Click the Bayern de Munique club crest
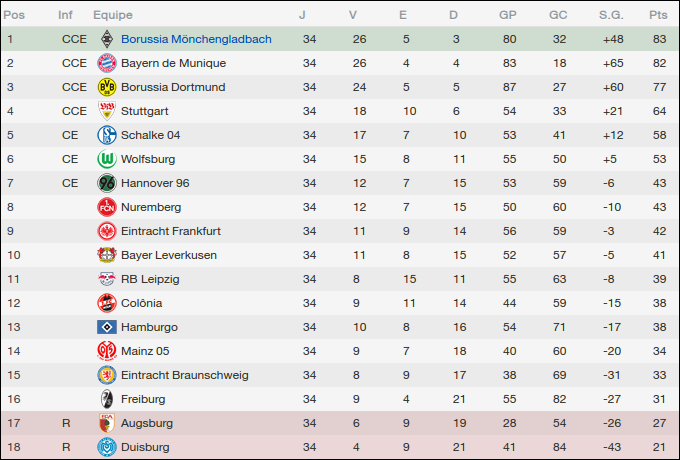The image size is (680, 460). coord(106,63)
